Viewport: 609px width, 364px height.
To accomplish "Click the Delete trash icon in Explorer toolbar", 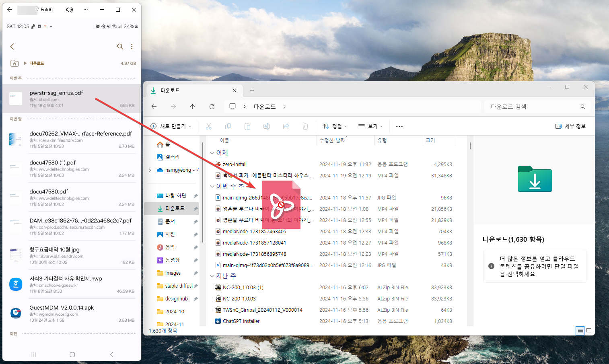I will pos(305,126).
